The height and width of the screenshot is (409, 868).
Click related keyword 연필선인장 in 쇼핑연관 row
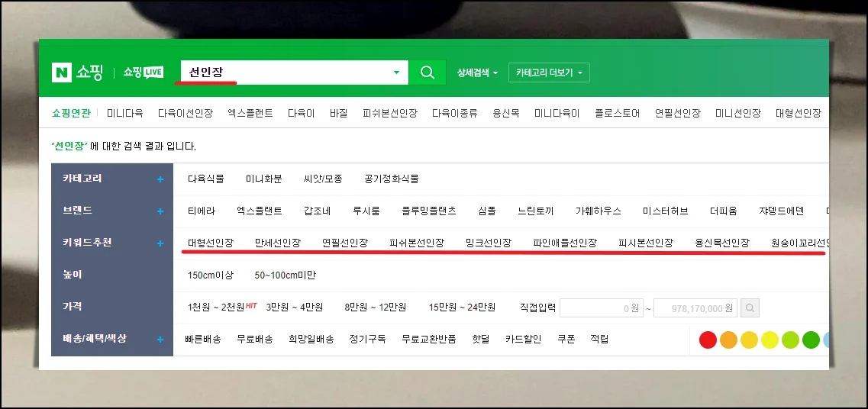pyautogui.click(x=678, y=114)
